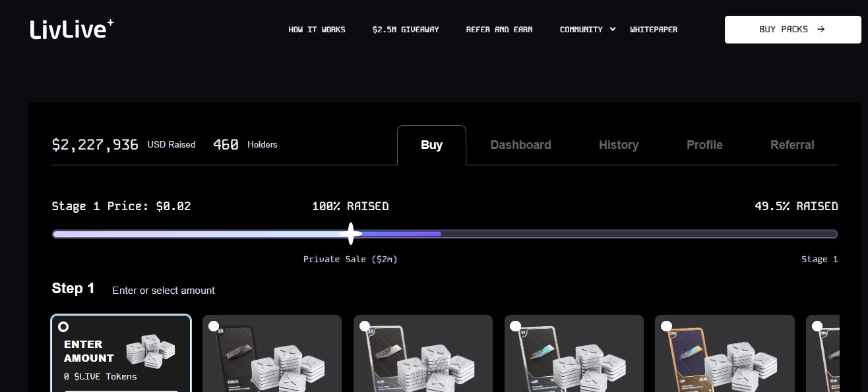Open the Dashboard tab
Image resolution: width=868 pixels, height=392 pixels.
[520, 145]
